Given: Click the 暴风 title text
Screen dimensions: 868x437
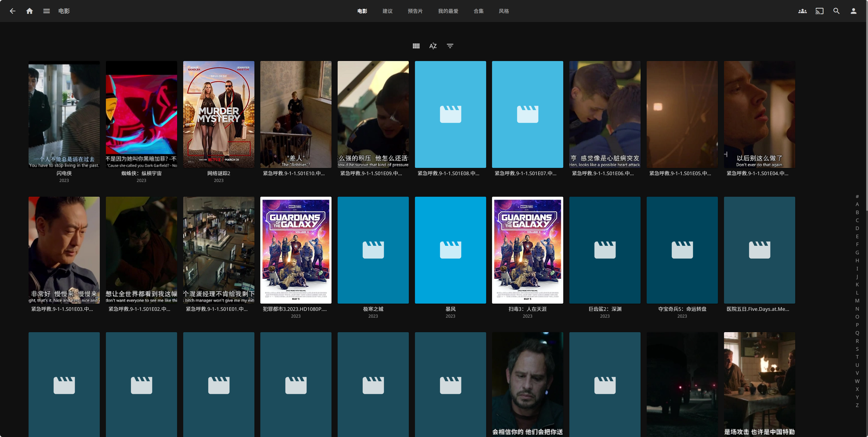Looking at the screenshot, I should 451,309.
